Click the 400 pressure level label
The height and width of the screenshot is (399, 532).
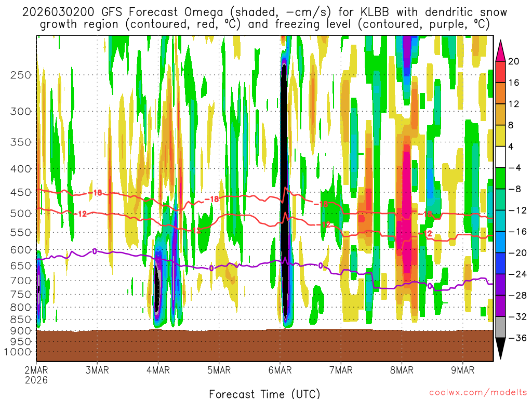click(x=21, y=169)
